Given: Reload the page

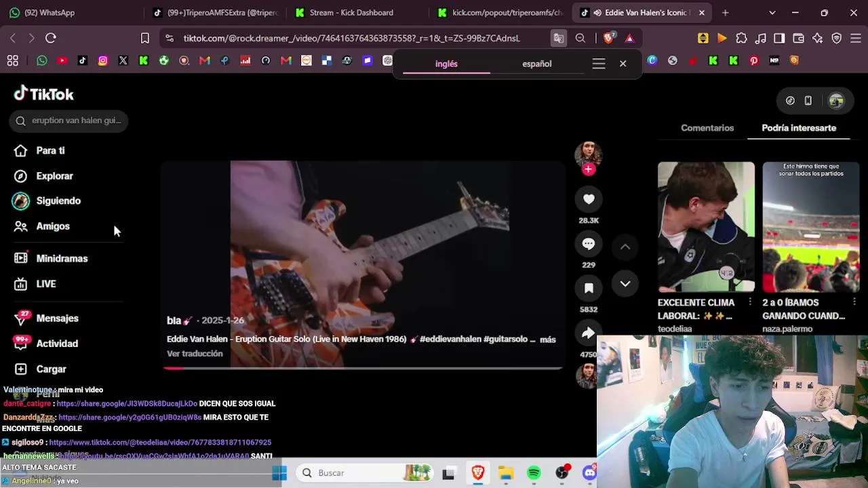Looking at the screenshot, I should pyautogui.click(x=51, y=38).
